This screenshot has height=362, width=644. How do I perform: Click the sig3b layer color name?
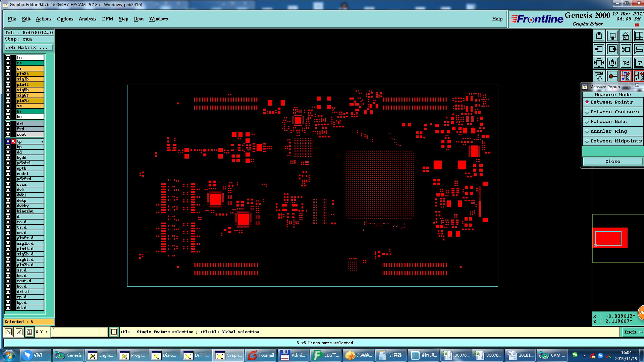pyautogui.click(x=30, y=79)
